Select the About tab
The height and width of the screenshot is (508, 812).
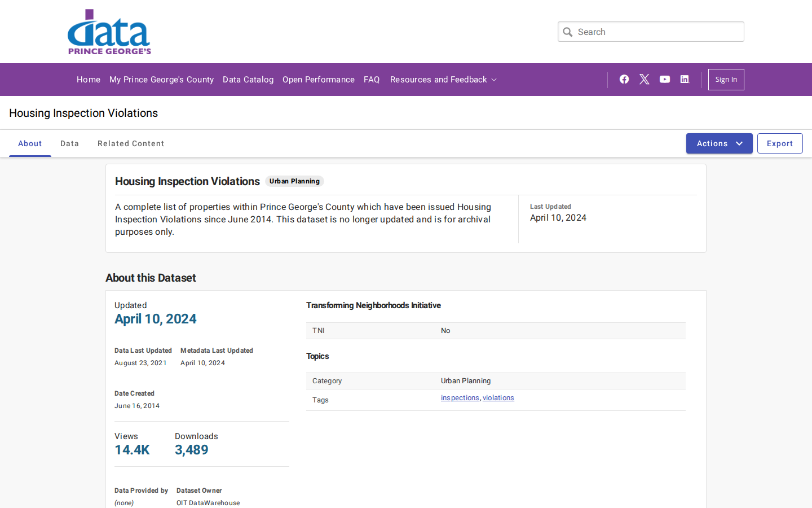30,143
